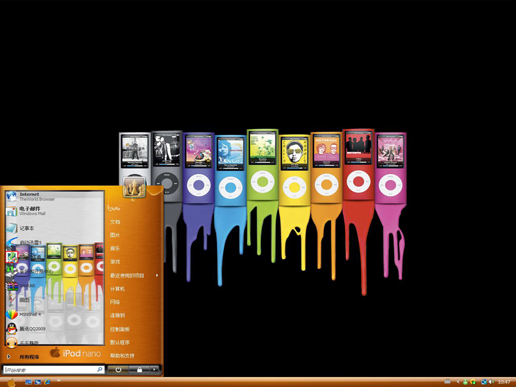Click the taskbar clock showing 10:47
The image size is (516, 387).
click(504, 382)
